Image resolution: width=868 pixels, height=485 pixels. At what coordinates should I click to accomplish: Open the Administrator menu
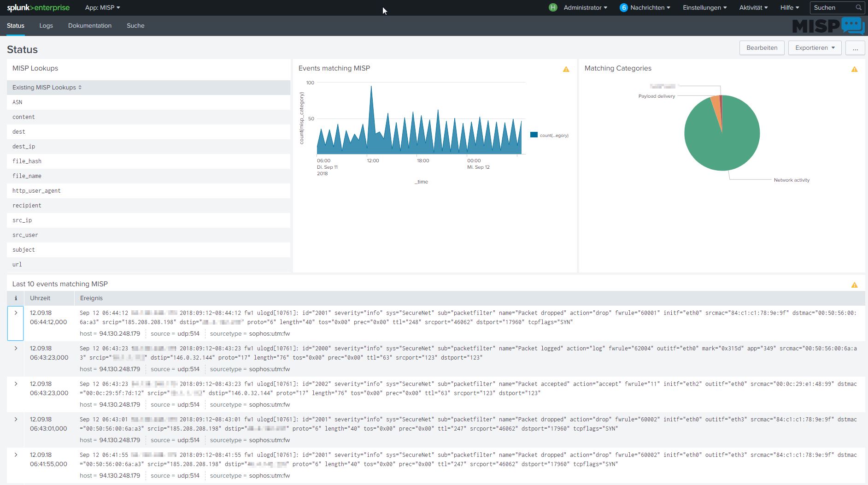click(585, 7)
